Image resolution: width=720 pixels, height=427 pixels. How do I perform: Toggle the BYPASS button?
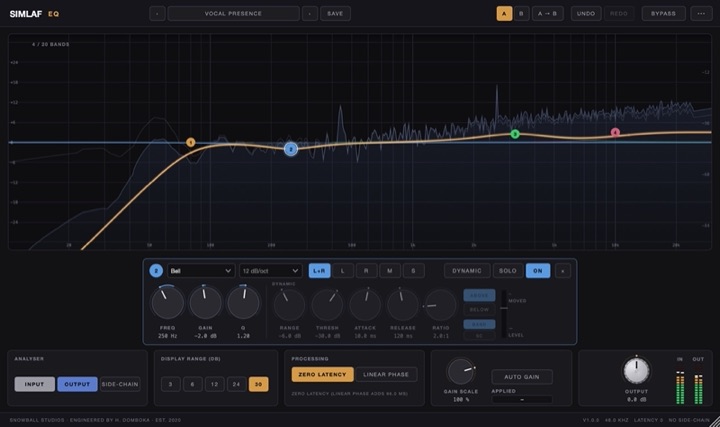(664, 13)
